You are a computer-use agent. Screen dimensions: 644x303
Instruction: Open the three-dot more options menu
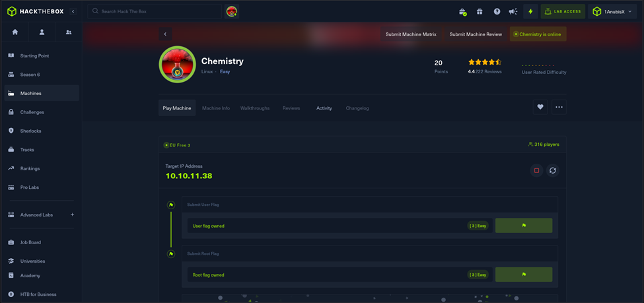[559, 107]
